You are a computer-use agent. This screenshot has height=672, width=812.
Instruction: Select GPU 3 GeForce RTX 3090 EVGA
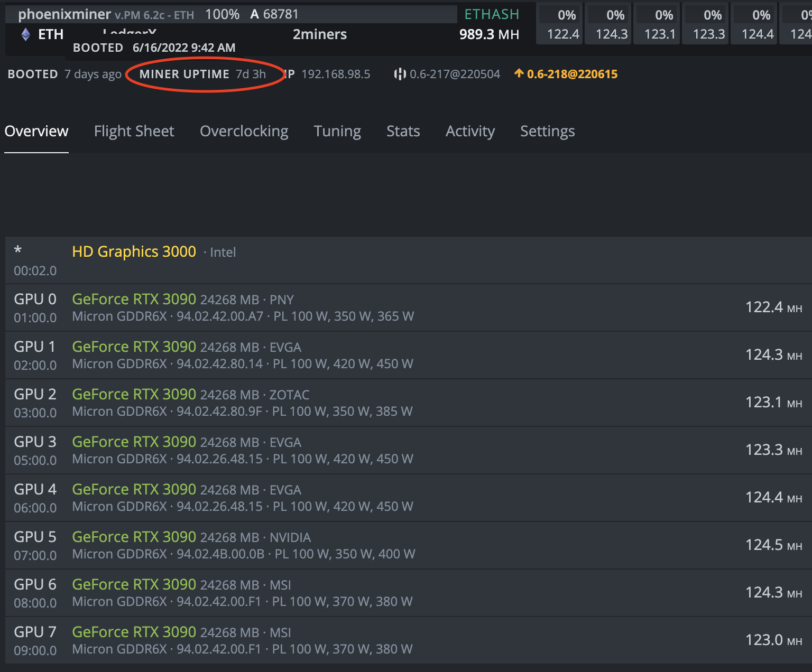coord(409,450)
